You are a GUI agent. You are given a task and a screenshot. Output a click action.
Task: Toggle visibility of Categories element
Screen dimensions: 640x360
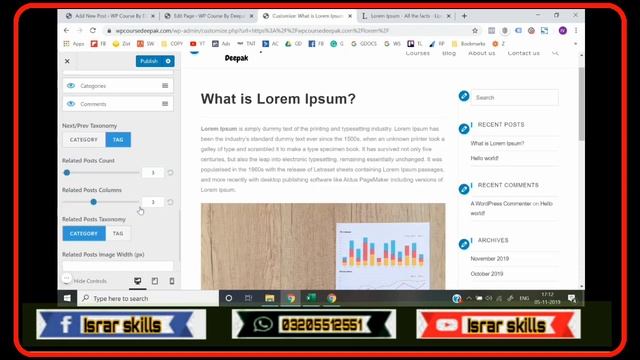click(x=71, y=86)
